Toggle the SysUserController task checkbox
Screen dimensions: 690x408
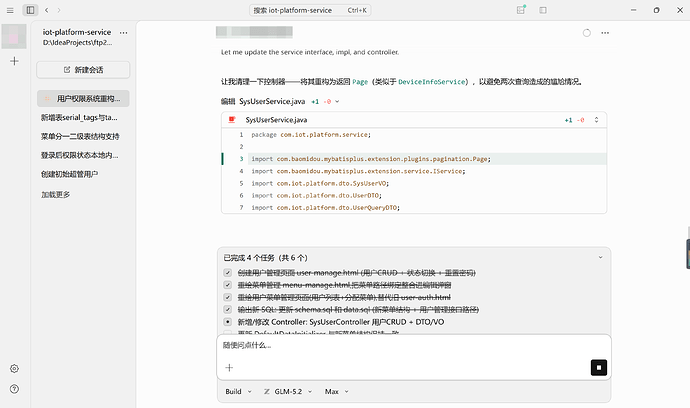pos(228,322)
